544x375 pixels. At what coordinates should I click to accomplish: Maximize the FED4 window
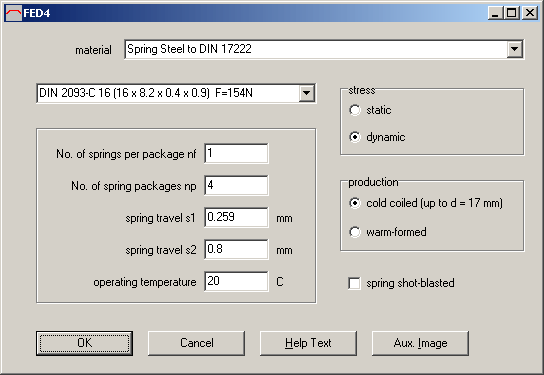click(x=511, y=13)
